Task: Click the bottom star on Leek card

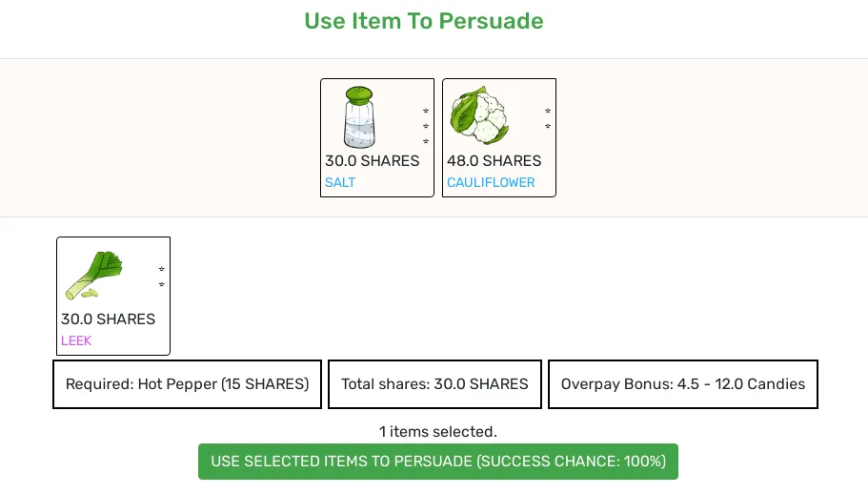Action: click(162, 284)
